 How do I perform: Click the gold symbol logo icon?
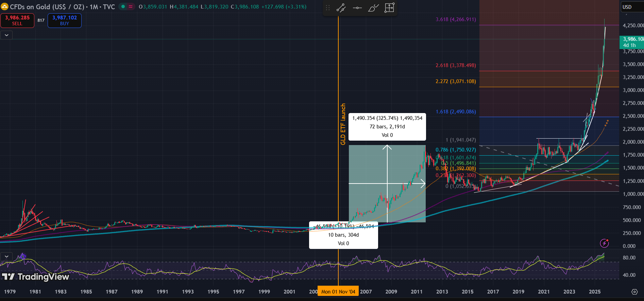pyautogui.click(x=4, y=7)
